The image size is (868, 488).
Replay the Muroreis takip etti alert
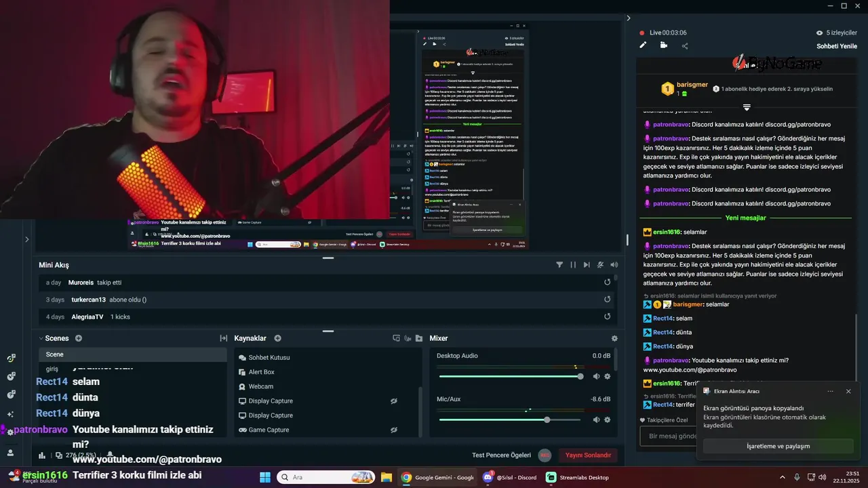point(608,282)
